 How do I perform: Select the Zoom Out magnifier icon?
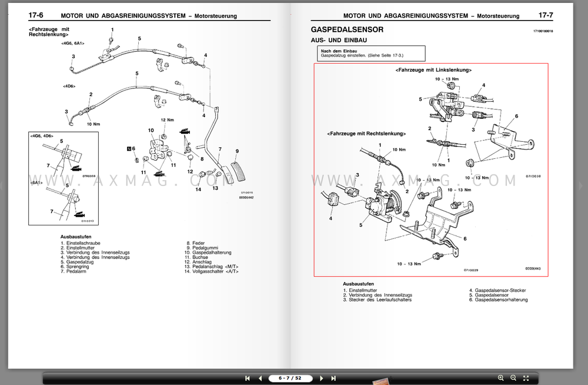(x=513, y=378)
